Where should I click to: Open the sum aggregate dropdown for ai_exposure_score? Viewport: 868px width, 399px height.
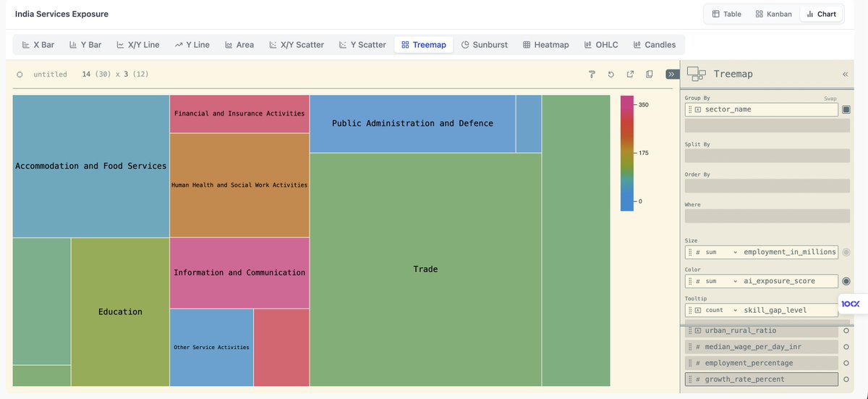(x=722, y=281)
